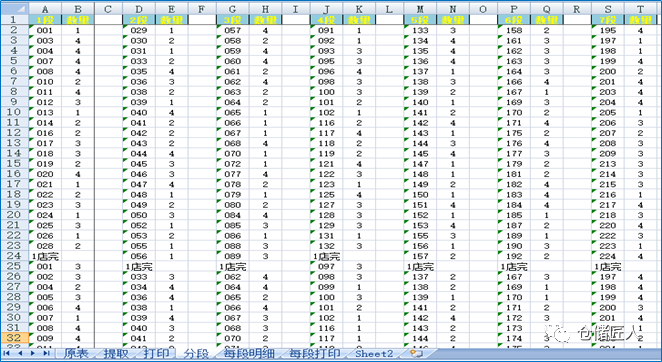662x362 pixels.
Task: Open the Sheet2 tab
Action: 374,354
